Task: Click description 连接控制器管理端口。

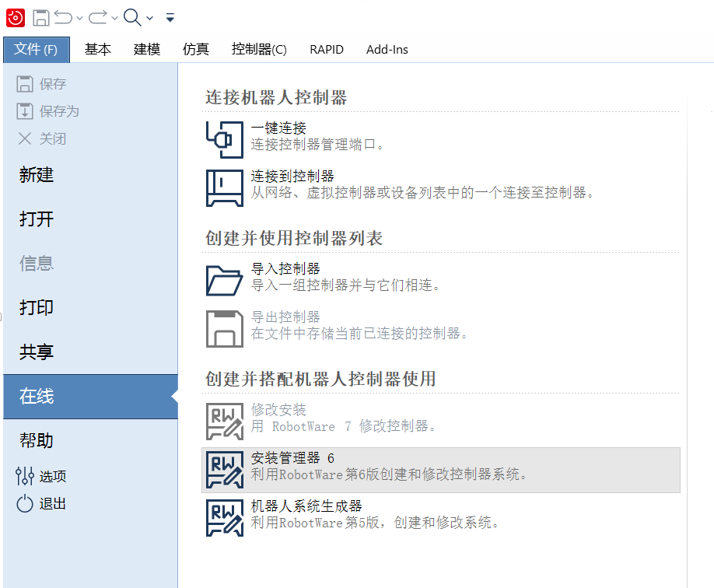Action: coord(317,145)
